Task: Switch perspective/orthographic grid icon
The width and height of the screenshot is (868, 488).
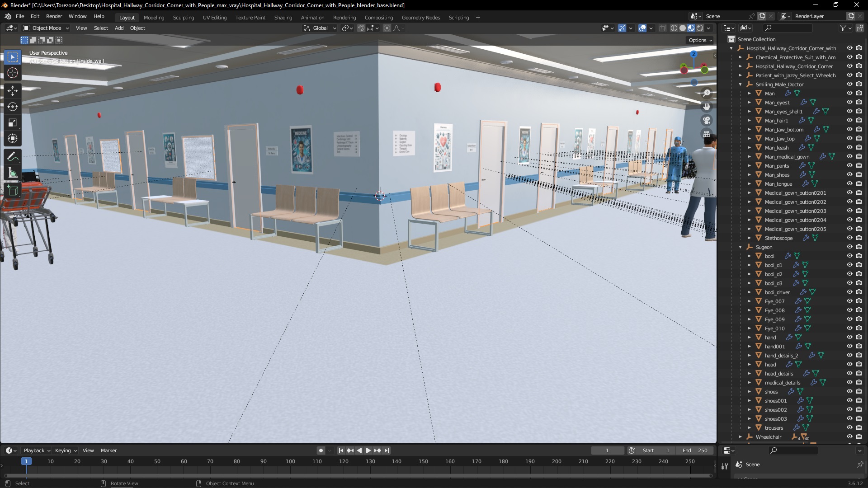Action: tap(706, 134)
